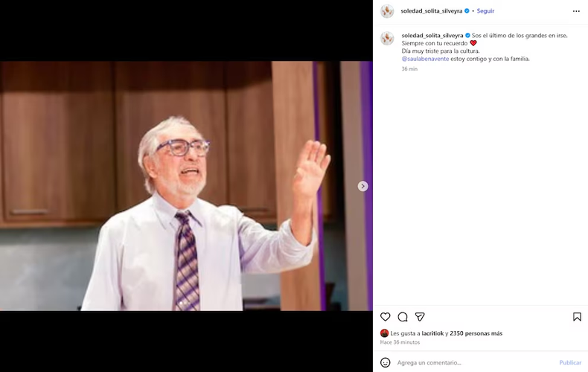The image size is (588, 372).
Task: Like the post with the heart icon
Action: [x=385, y=317]
